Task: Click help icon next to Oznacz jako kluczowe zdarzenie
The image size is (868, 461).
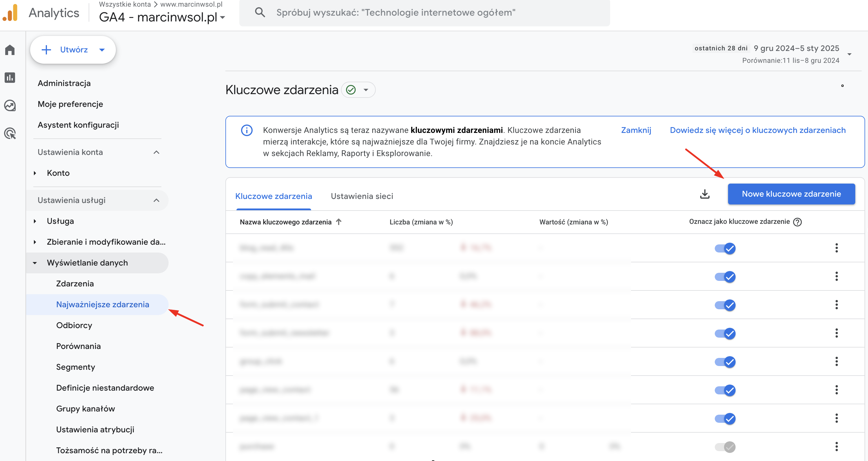Action: (797, 222)
